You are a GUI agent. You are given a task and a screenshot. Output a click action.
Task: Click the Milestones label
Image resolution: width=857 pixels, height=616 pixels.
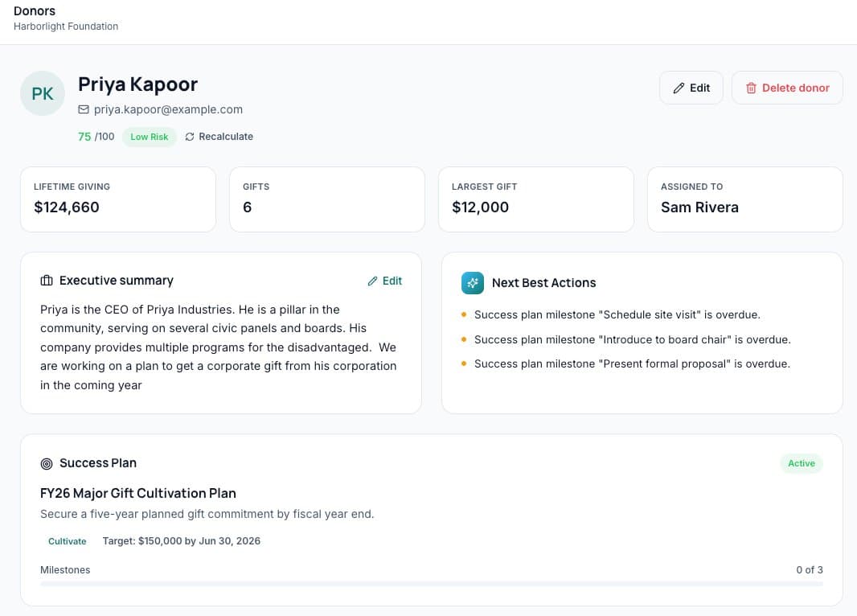click(65, 570)
